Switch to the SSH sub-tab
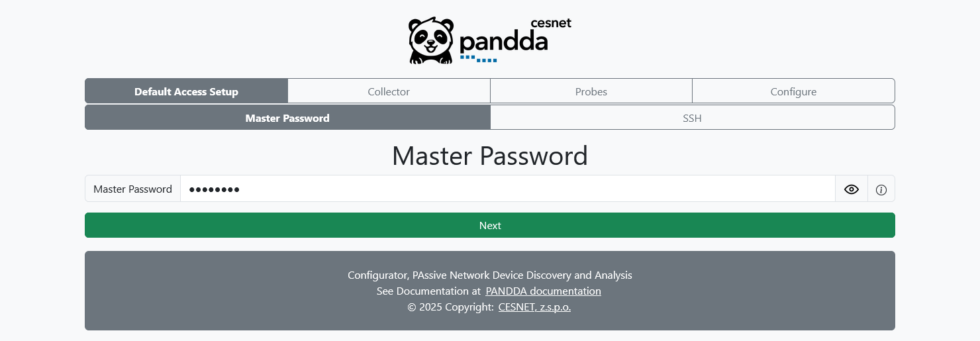980x341 pixels. 692,118
